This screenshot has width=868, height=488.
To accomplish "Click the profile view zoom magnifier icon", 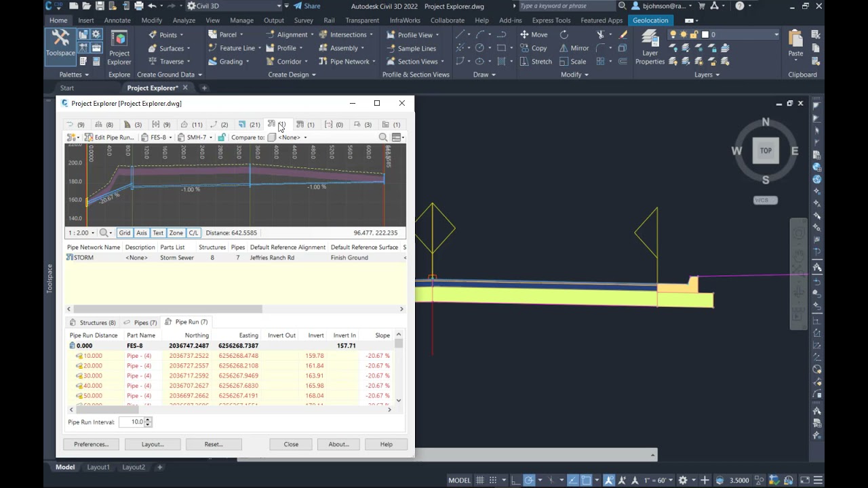I will 105,233.
